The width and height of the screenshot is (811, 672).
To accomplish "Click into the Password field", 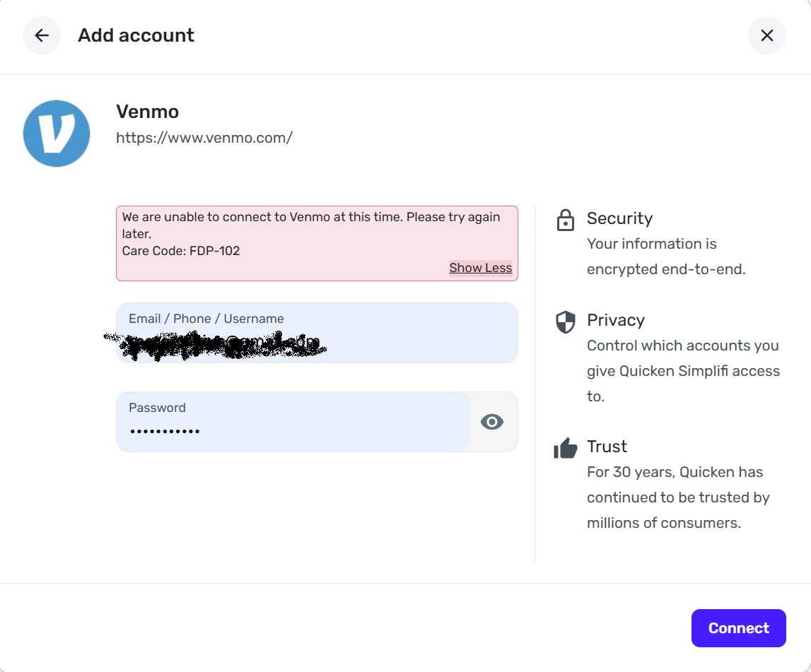I will point(293,423).
